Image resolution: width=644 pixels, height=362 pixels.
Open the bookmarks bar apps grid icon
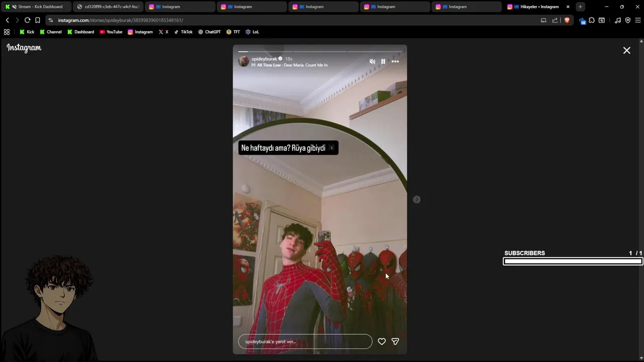click(x=7, y=32)
